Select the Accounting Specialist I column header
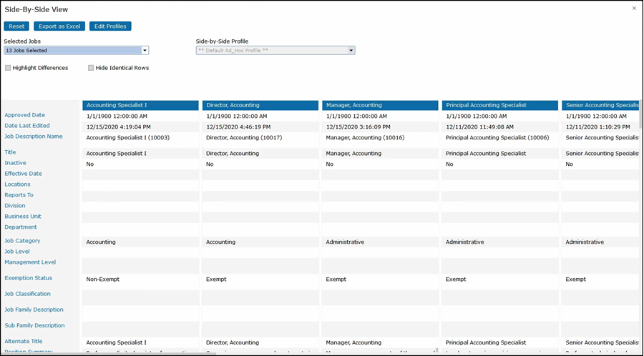Viewport: 644px width, 356px height. 140,105
